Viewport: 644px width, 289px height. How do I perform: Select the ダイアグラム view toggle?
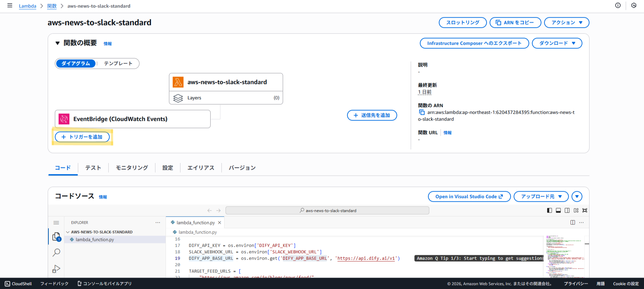pos(76,64)
